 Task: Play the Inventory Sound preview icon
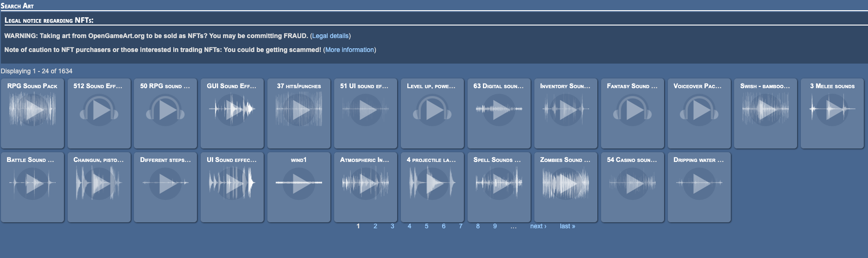tap(565, 110)
